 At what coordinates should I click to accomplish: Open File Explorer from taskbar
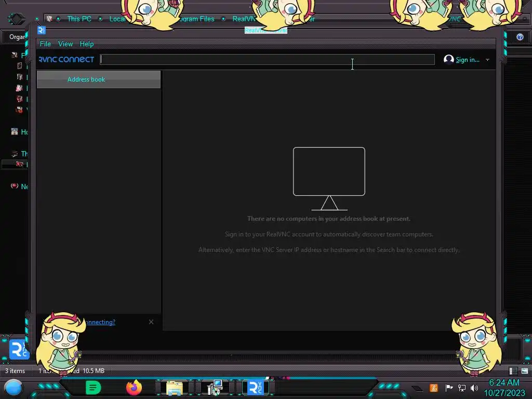point(175,388)
